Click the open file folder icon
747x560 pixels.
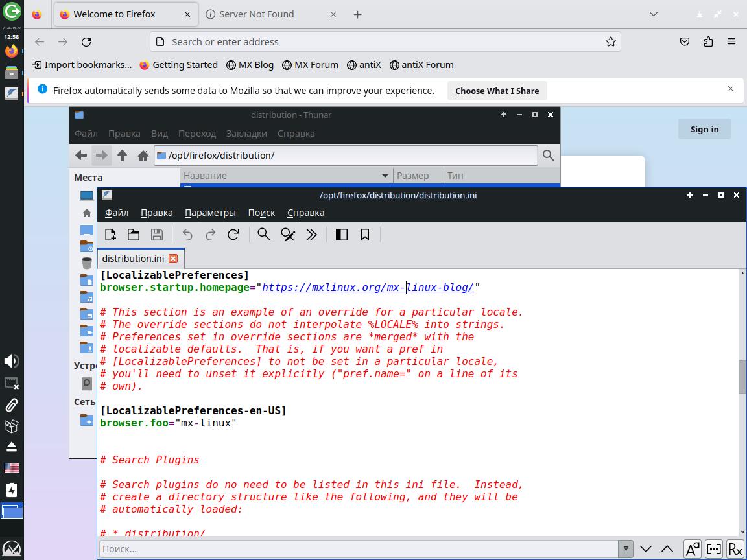tap(134, 235)
